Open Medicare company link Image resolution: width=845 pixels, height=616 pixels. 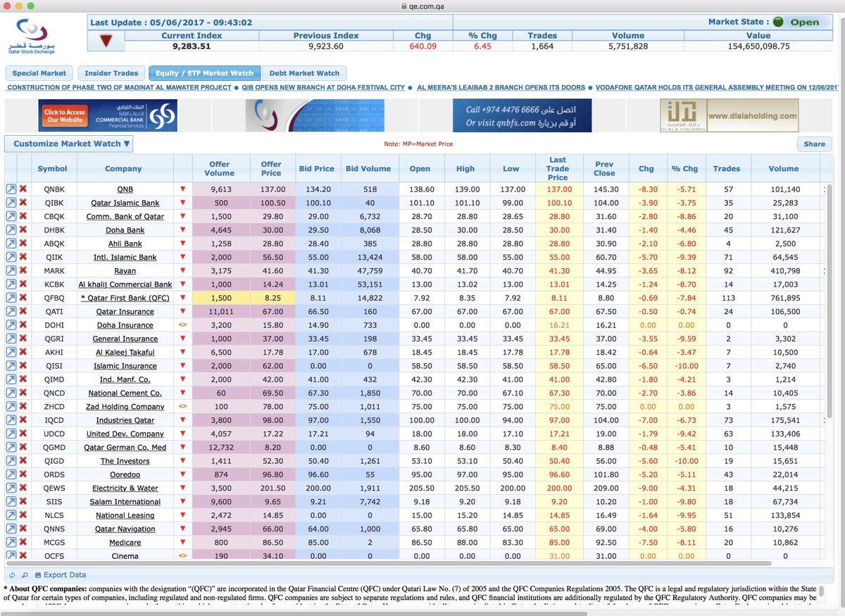click(125, 543)
